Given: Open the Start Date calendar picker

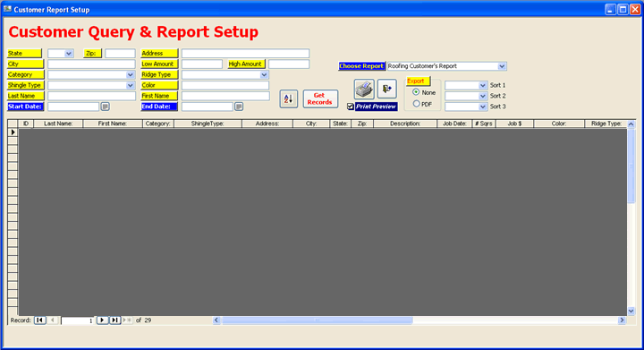Looking at the screenshot, I should (106, 107).
